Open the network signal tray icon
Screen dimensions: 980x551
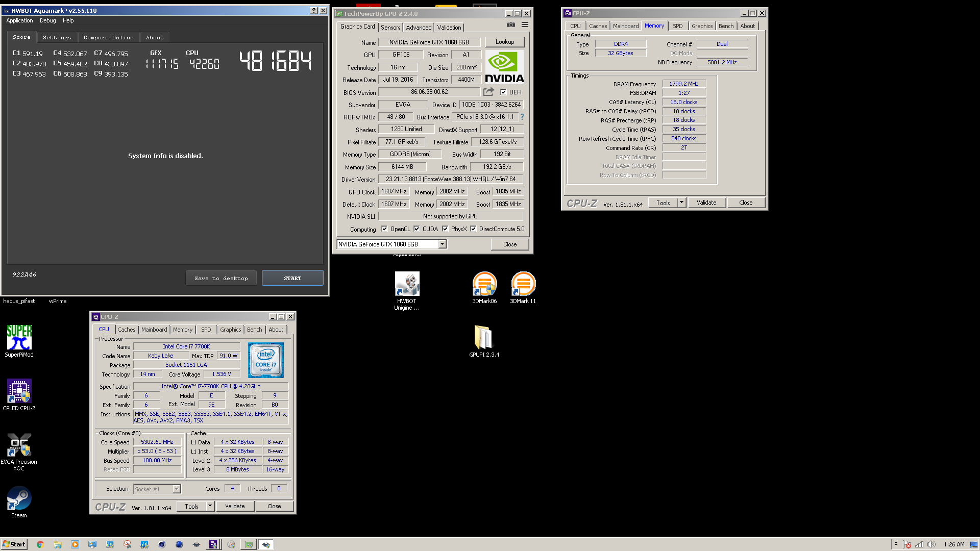919,544
